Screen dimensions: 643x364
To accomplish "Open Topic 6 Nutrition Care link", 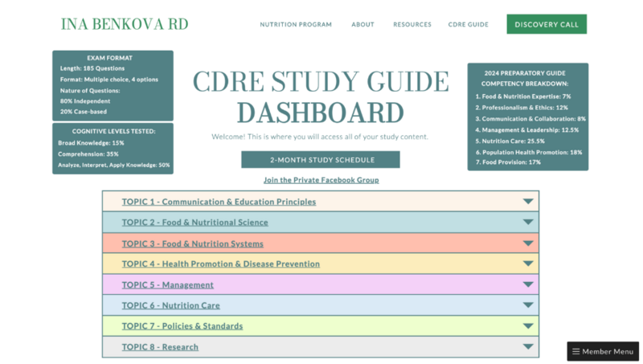I will coord(170,305).
